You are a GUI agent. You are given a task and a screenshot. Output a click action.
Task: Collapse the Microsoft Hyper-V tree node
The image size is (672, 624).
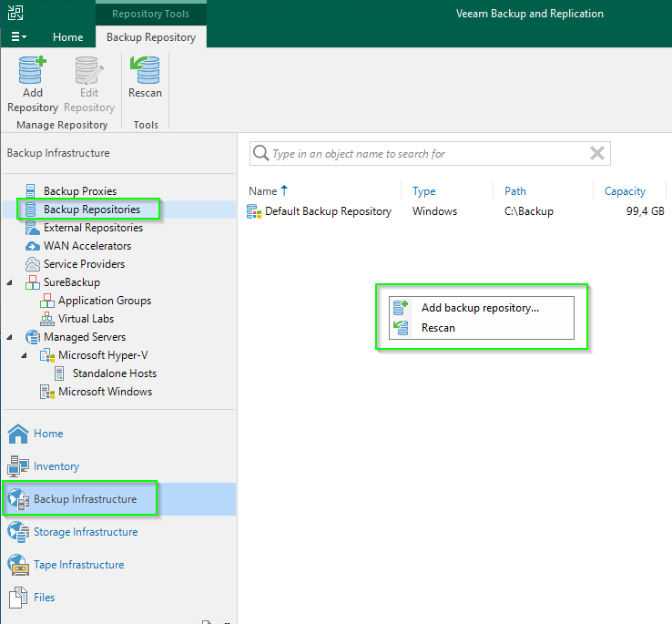coord(25,355)
